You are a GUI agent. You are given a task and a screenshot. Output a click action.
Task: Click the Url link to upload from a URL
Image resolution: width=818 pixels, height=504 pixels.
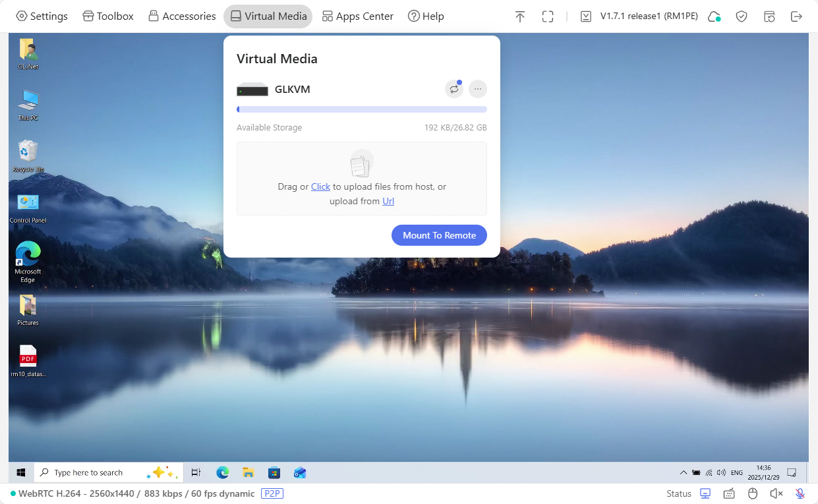[x=388, y=201]
